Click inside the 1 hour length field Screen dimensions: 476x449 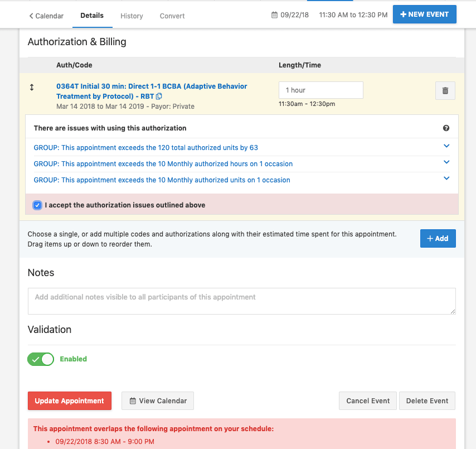(320, 90)
